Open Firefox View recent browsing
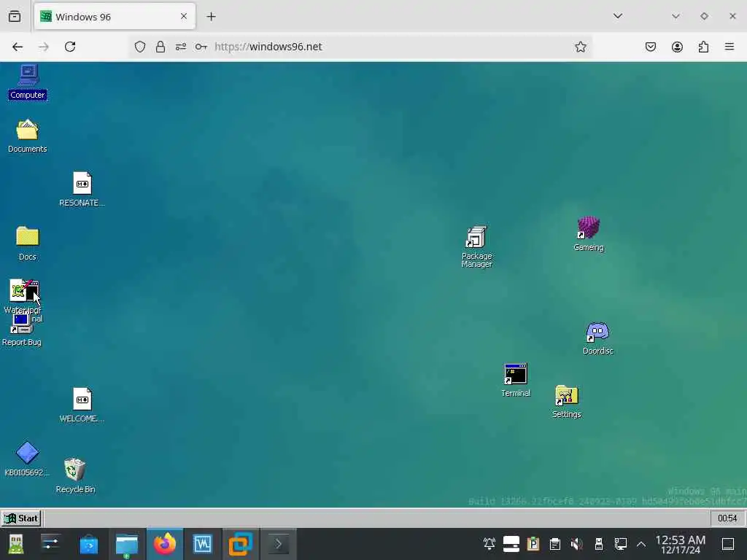 (15, 17)
